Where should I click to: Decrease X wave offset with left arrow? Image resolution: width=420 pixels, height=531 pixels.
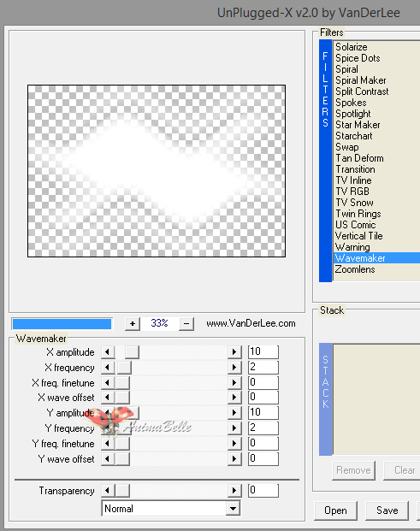click(108, 398)
